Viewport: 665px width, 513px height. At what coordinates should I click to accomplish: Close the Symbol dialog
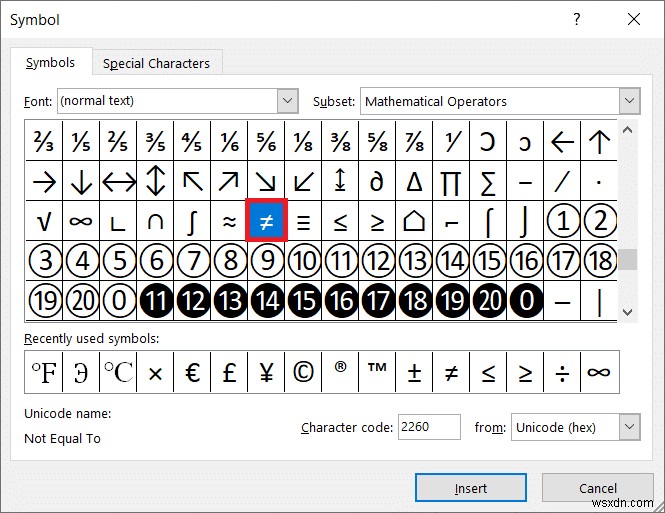click(634, 19)
